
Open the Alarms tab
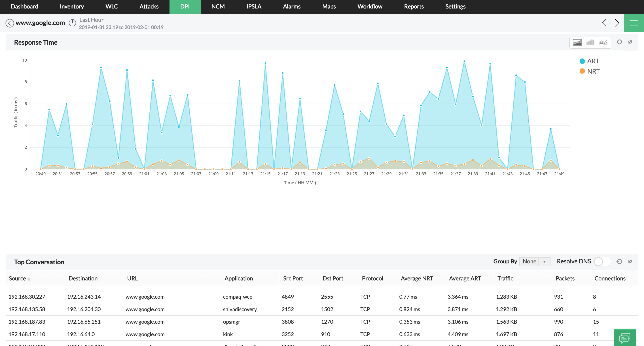point(292,7)
